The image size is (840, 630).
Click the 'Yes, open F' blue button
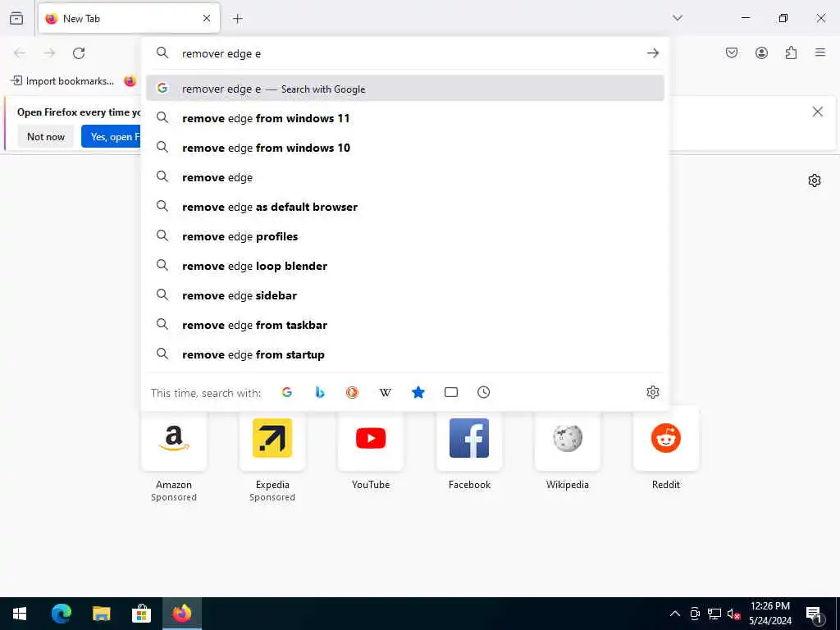tap(112, 137)
